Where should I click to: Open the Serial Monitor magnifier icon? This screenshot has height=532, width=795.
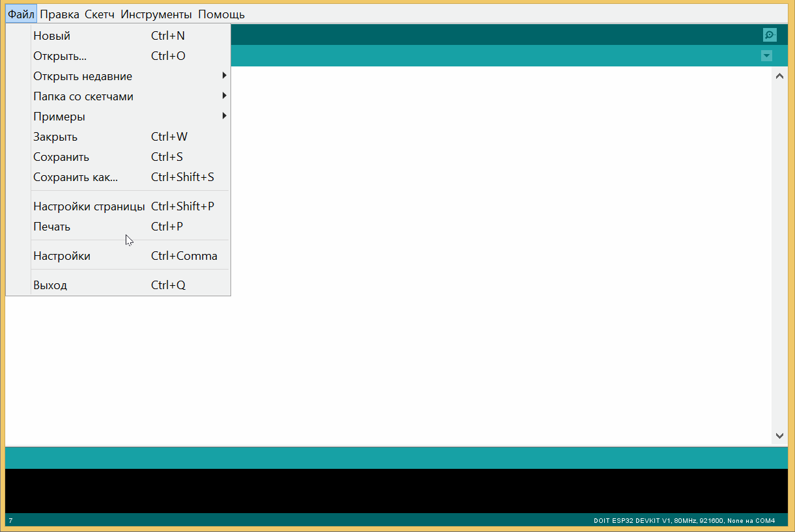tap(770, 35)
